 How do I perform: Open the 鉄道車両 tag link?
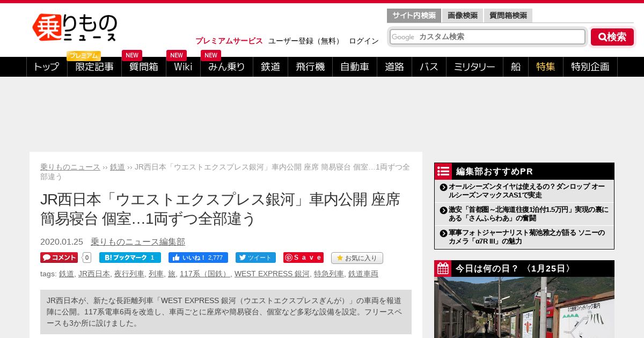[363, 274]
